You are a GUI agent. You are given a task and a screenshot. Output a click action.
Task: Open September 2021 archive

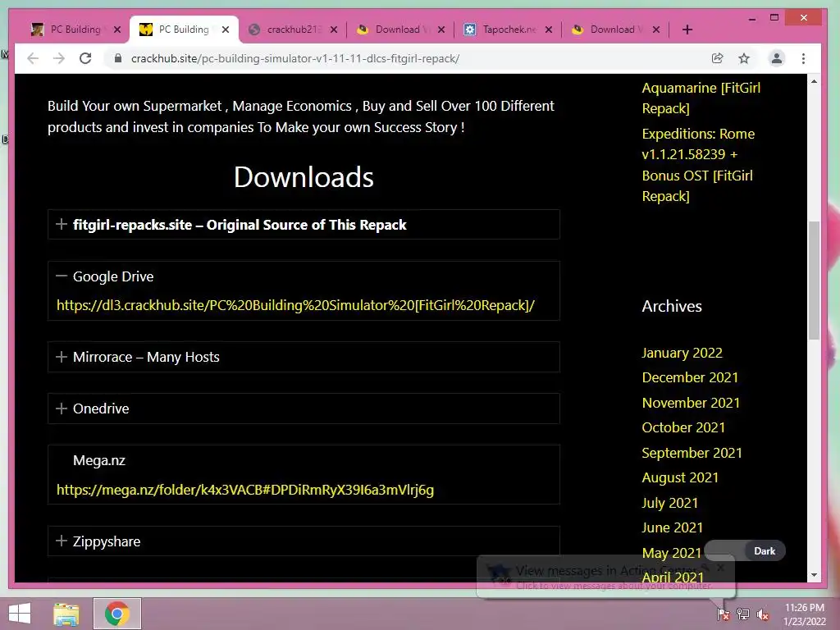click(x=692, y=453)
